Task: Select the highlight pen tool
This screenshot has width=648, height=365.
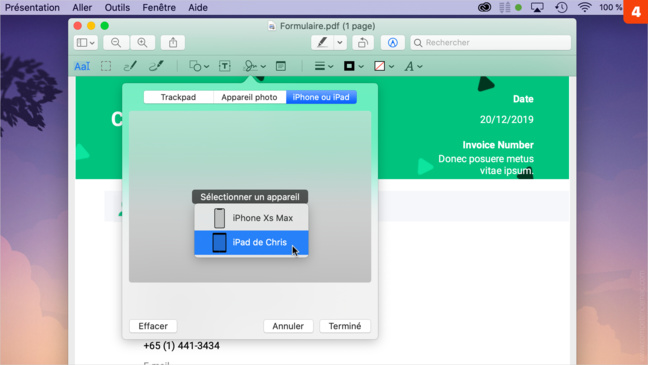Action: point(322,43)
